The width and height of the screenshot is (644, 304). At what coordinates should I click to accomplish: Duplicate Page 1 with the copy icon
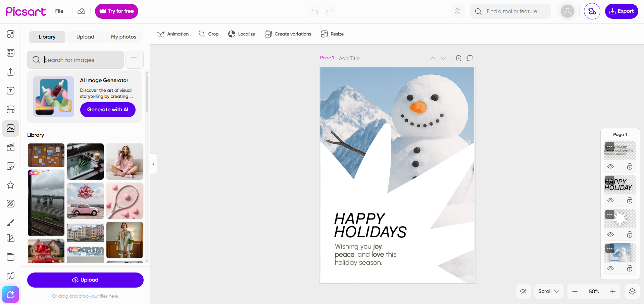tap(469, 58)
